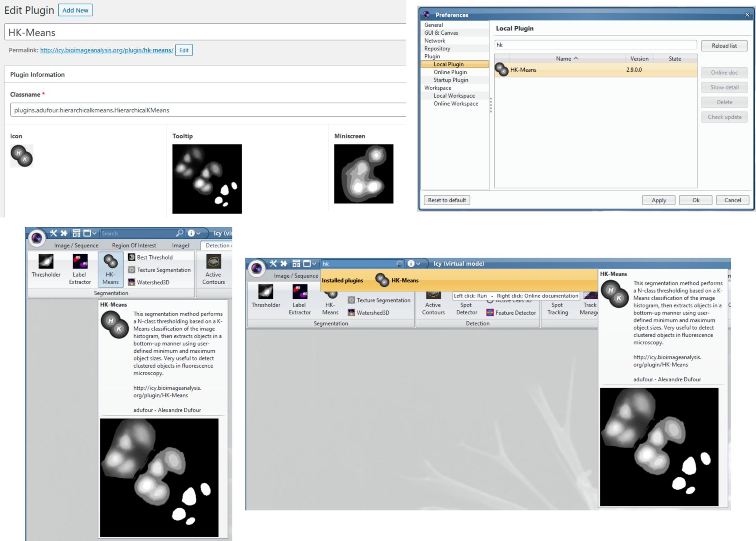Switch to the Region Of Interest tab
The image size is (756, 541).
click(x=134, y=245)
